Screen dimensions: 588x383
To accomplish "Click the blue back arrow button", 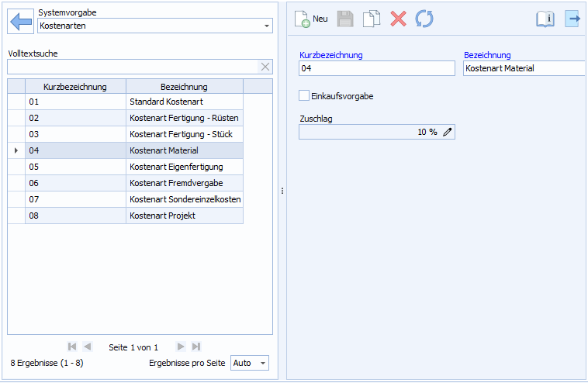I will point(21,21).
